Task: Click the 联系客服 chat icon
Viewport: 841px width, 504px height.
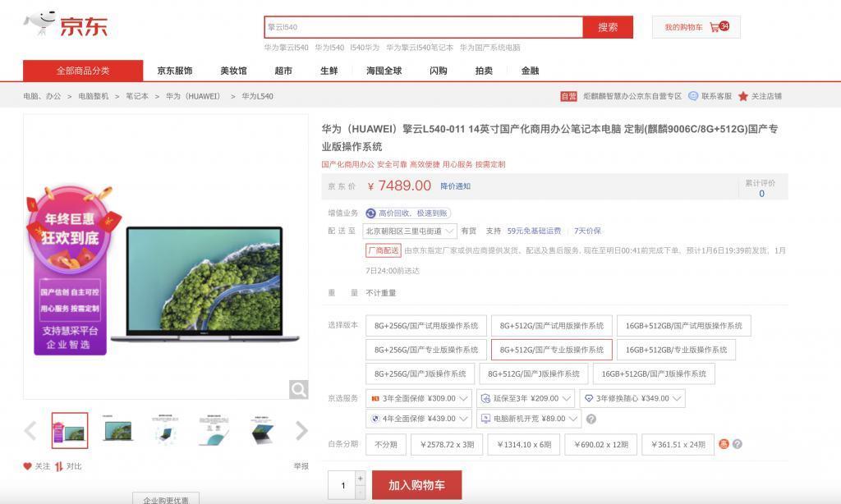Action: 693,96
